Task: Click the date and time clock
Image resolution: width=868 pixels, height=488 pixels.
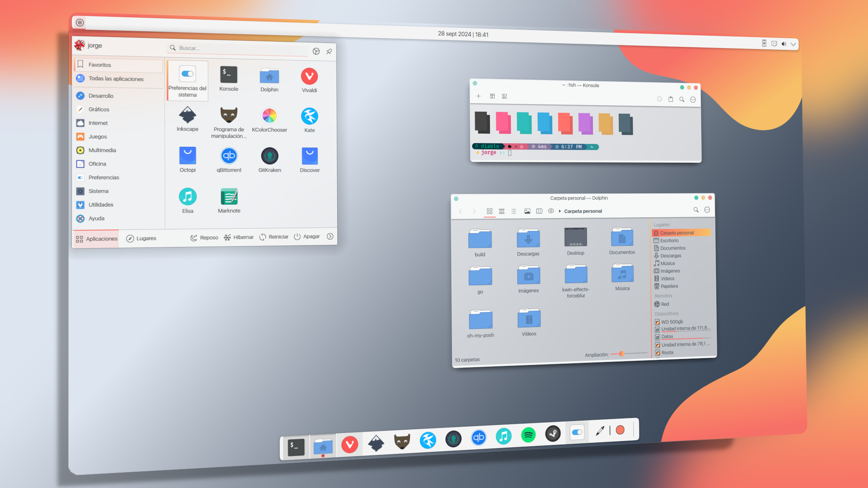Action: coord(463,34)
